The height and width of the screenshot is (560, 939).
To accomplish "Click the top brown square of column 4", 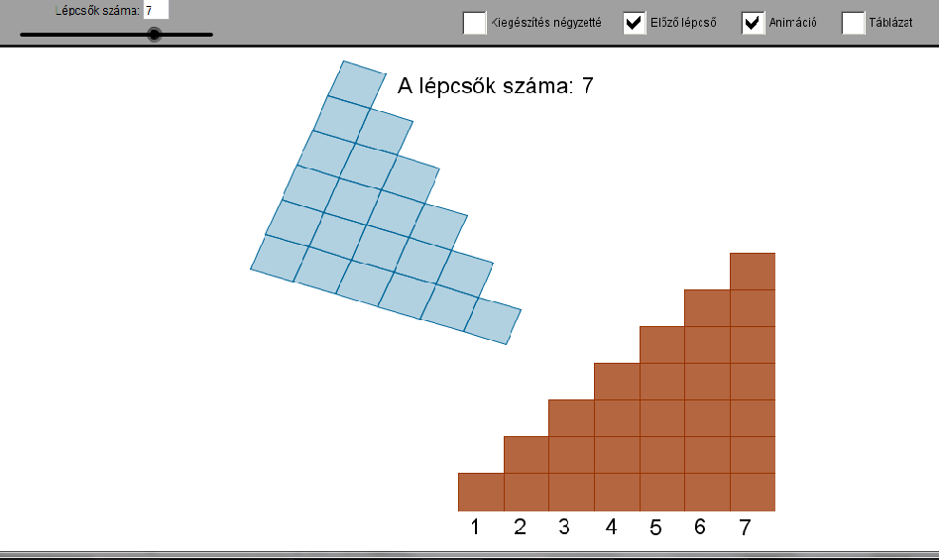I will (617, 382).
